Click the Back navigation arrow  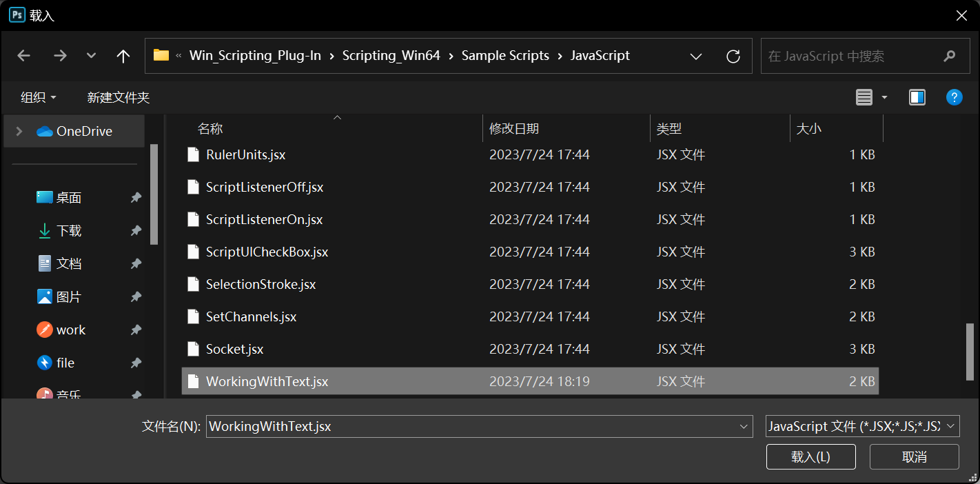(24, 56)
